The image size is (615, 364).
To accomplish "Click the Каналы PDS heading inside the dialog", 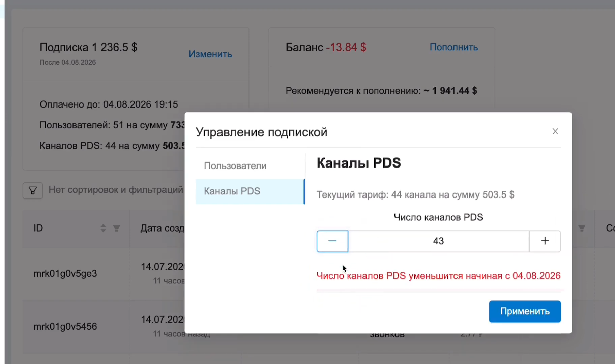I will (x=359, y=163).
